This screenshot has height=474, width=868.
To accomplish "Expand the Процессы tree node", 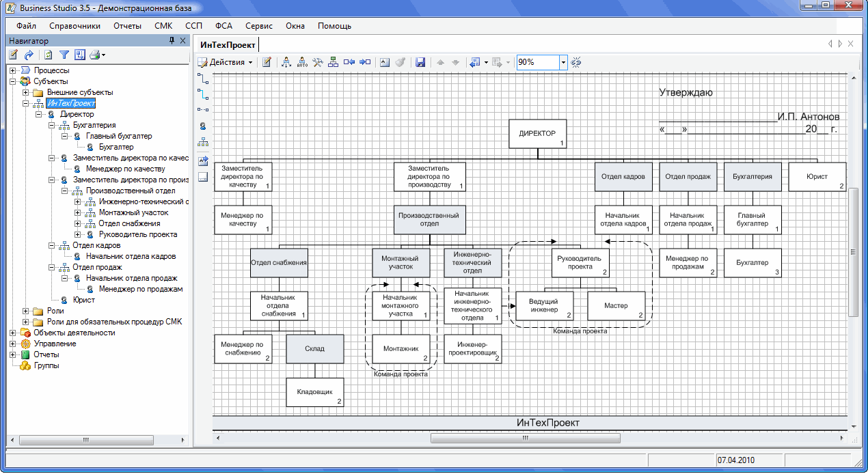I will [x=12, y=70].
